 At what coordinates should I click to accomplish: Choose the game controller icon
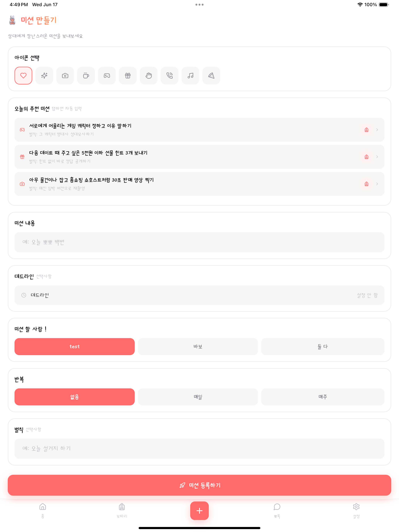(107, 76)
